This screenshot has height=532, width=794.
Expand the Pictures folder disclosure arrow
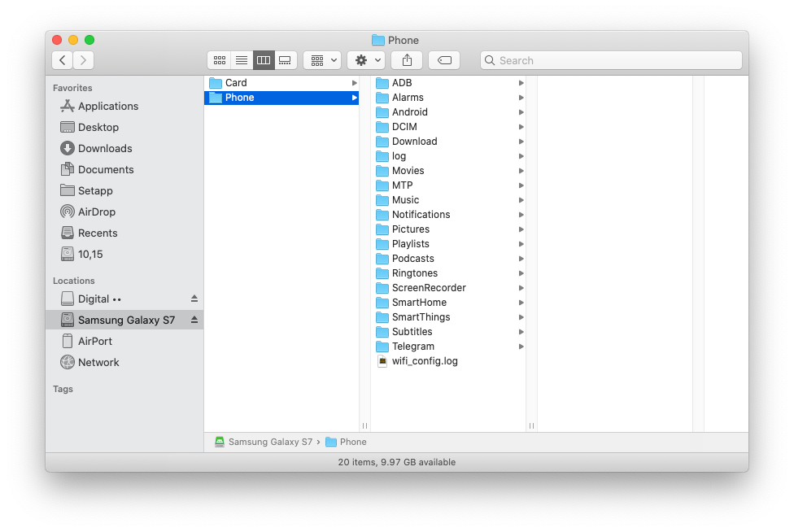(x=521, y=229)
